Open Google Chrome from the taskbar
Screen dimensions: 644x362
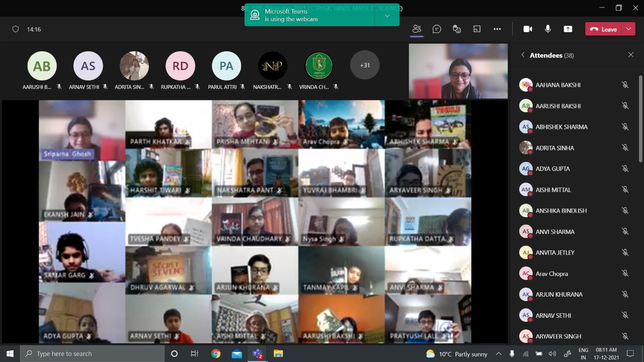pyautogui.click(x=216, y=353)
